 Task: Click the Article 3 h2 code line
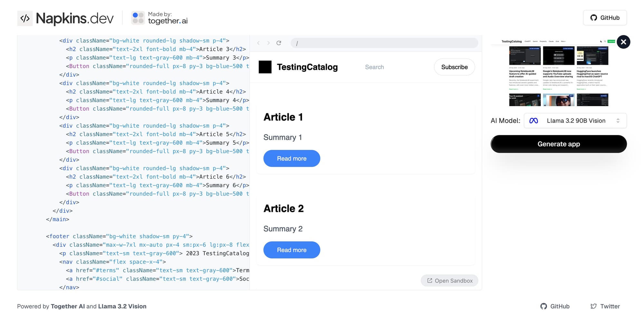tap(156, 49)
